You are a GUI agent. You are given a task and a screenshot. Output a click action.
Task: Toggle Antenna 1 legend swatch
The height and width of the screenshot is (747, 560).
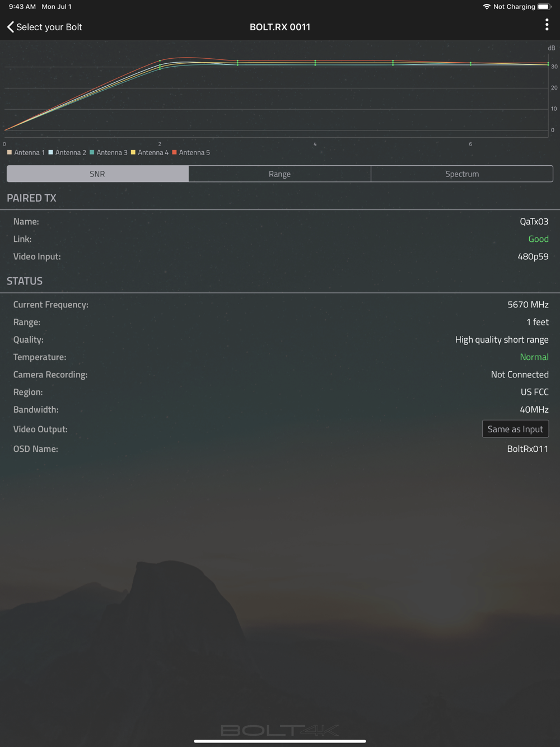[x=10, y=152]
